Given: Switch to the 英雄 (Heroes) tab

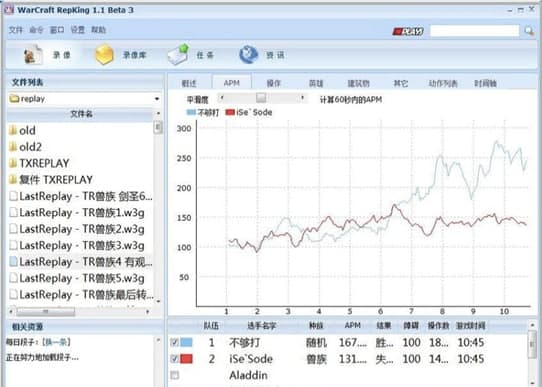Looking at the screenshot, I should point(316,83).
